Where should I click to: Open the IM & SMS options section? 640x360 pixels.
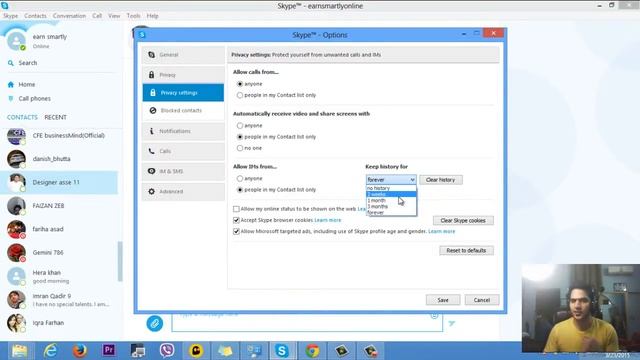click(183, 171)
